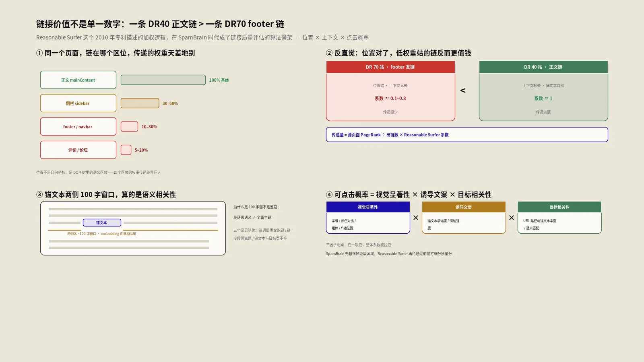Click the 10–30% label
Viewport: 644px width, 362px height.
149,127
